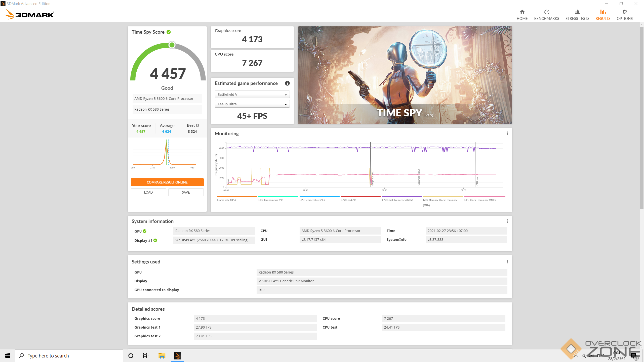The width and height of the screenshot is (644, 362).
Task: Open Stress Tests bar chart icon
Action: coord(577,12)
